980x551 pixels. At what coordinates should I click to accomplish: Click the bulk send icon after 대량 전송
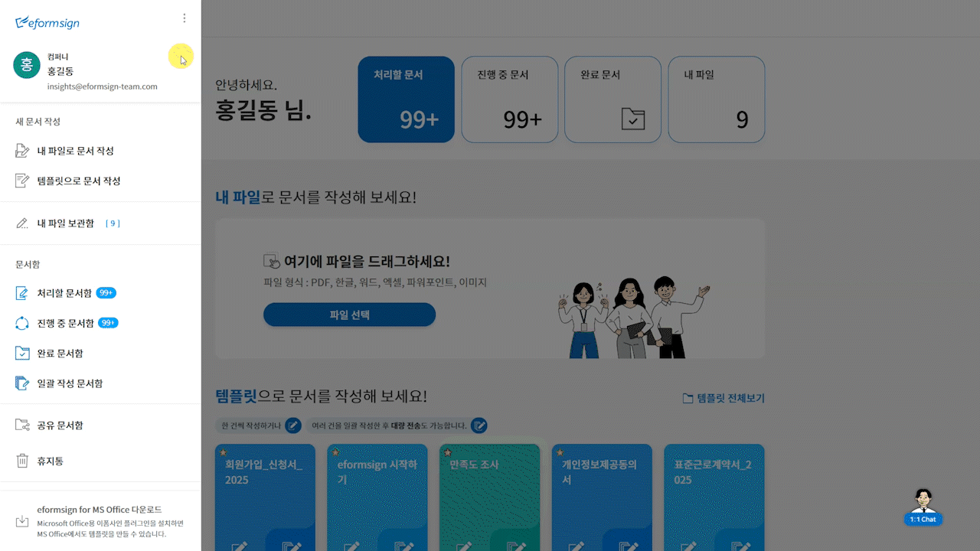coord(479,425)
